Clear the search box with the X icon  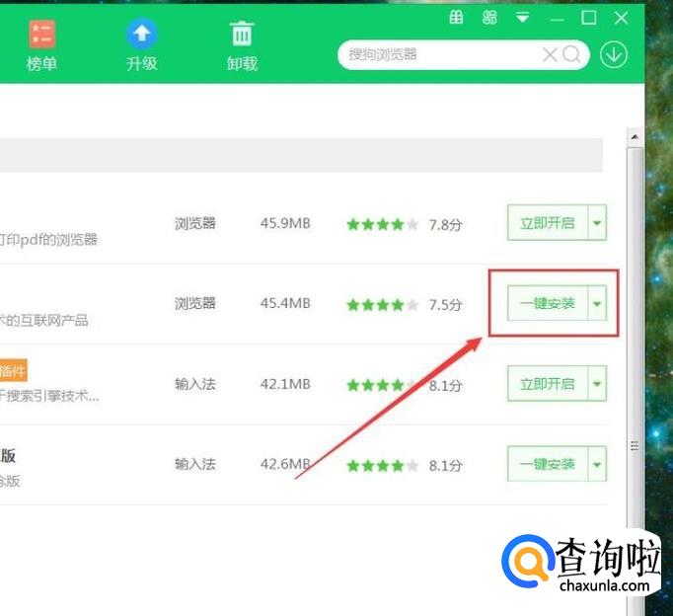point(550,54)
